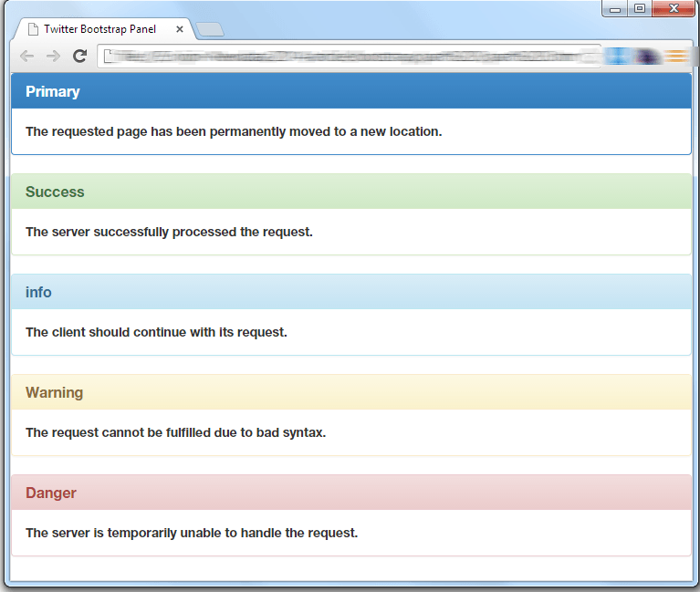Click text 'The server successfully processed the request.'
This screenshot has width=700, height=592.
[169, 232]
